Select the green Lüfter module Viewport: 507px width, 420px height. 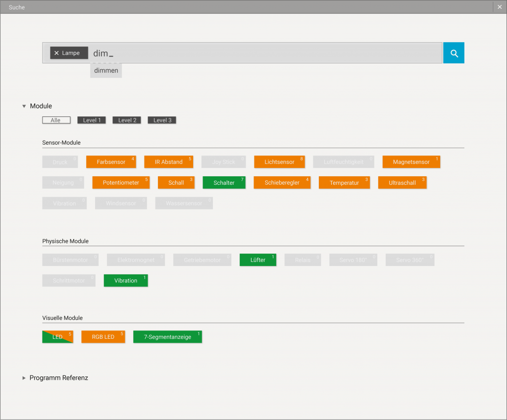[x=257, y=260]
